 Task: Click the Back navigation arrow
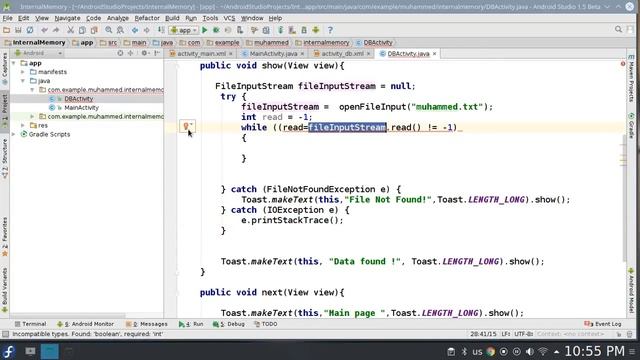coord(135,30)
